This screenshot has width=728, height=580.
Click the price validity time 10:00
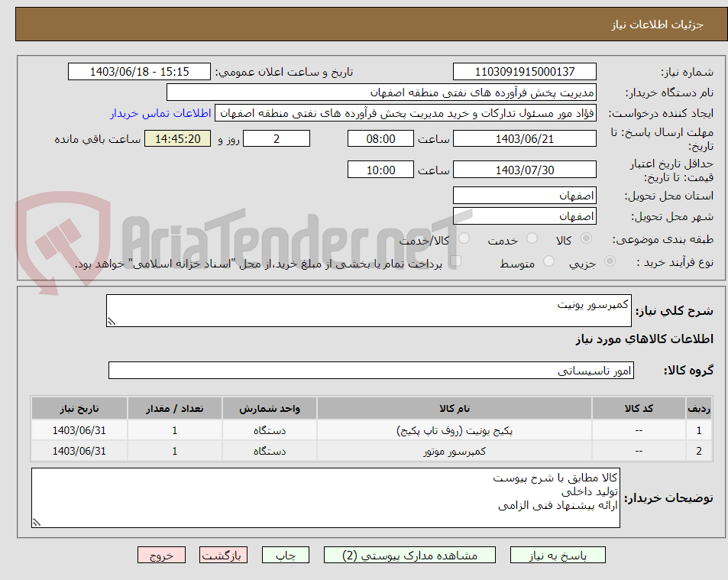click(x=380, y=170)
